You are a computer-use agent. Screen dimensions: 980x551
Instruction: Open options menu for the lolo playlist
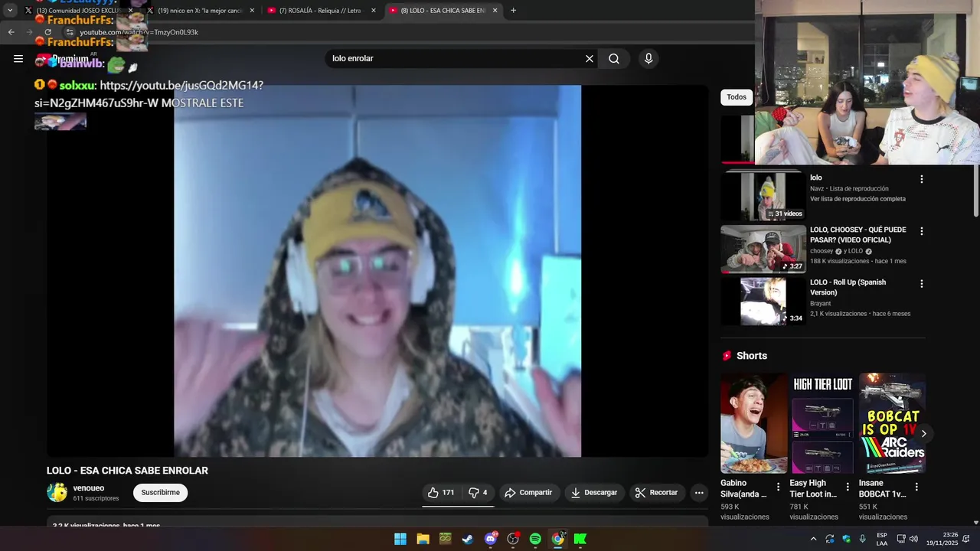[922, 179]
